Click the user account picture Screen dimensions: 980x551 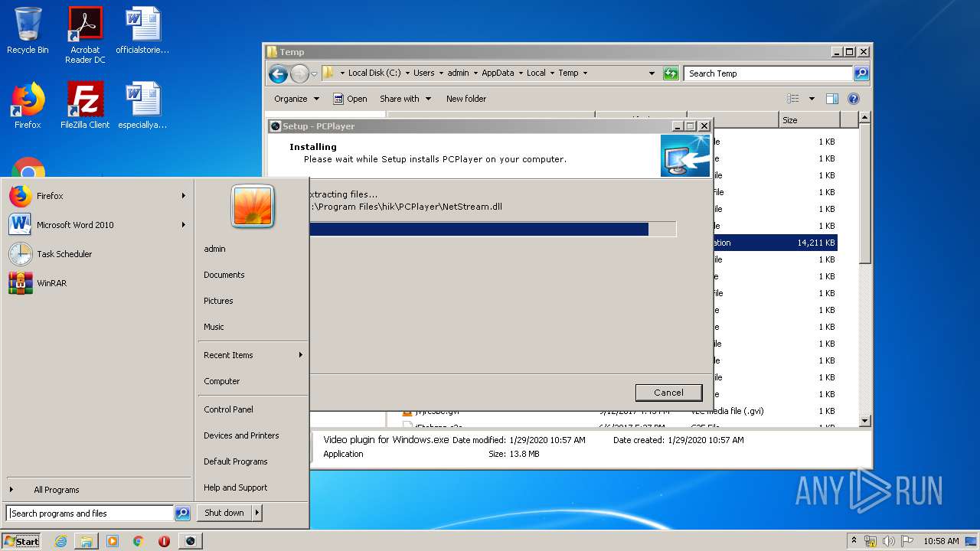(253, 207)
